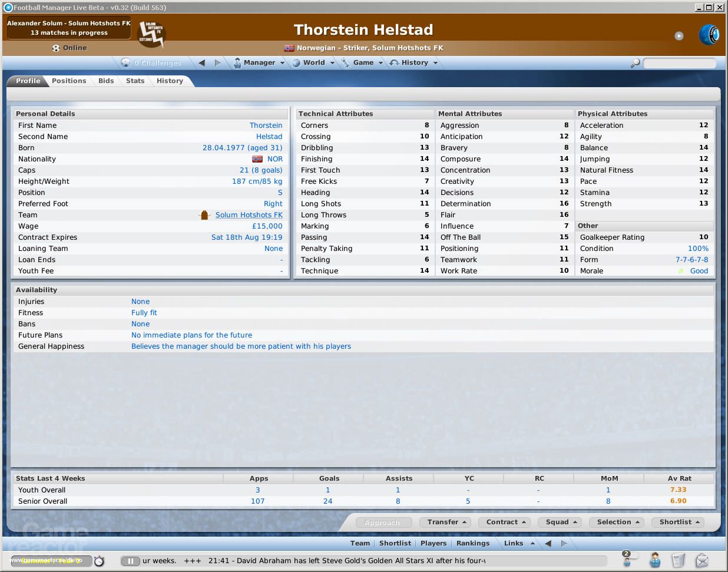Click the Solum Hotshots FK club crest beside Team
The height and width of the screenshot is (572, 728).
(x=204, y=214)
